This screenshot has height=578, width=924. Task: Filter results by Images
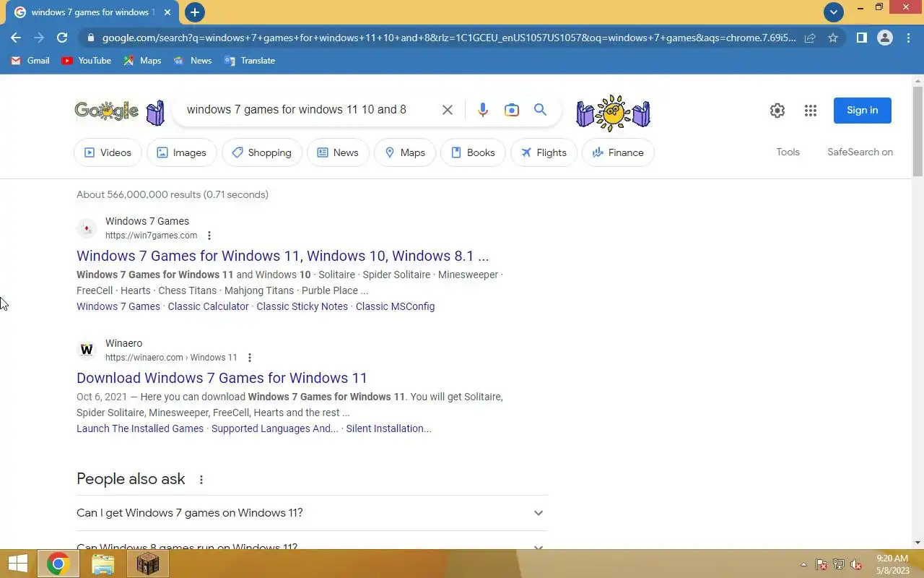pos(182,152)
